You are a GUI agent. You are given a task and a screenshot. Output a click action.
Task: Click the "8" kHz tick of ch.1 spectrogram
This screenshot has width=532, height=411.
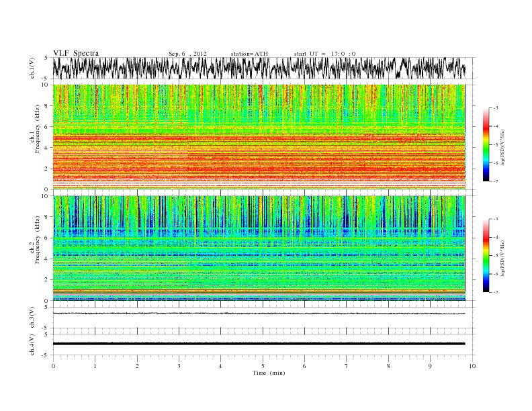tap(46, 106)
